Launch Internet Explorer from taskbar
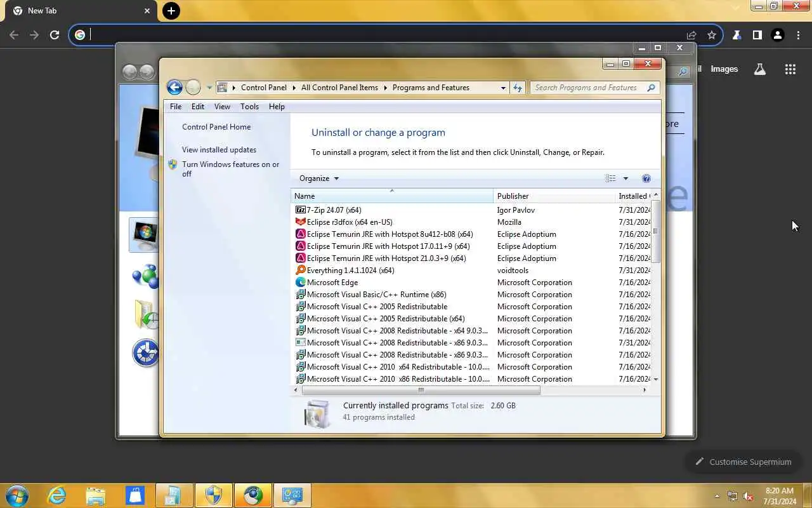Screen dimensions: 812x508 57,495
